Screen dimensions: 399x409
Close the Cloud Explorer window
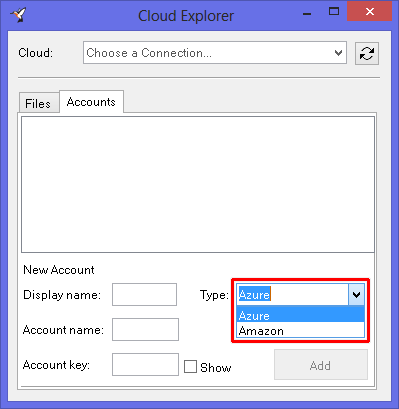pyautogui.click(x=369, y=12)
